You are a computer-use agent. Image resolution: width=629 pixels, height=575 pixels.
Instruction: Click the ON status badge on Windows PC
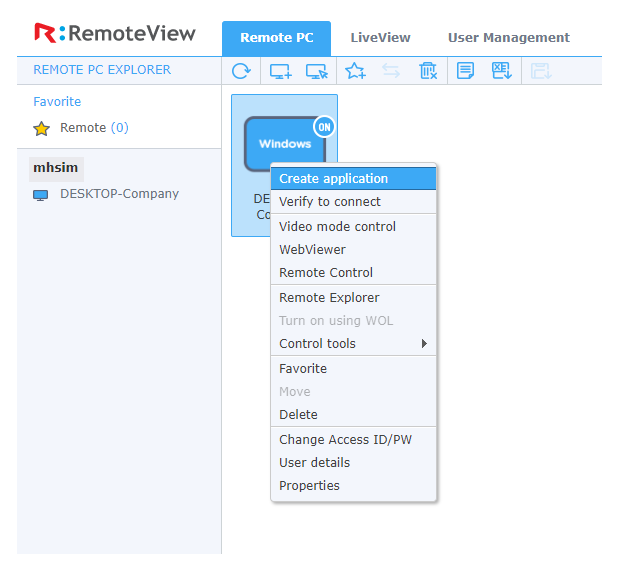(x=324, y=127)
